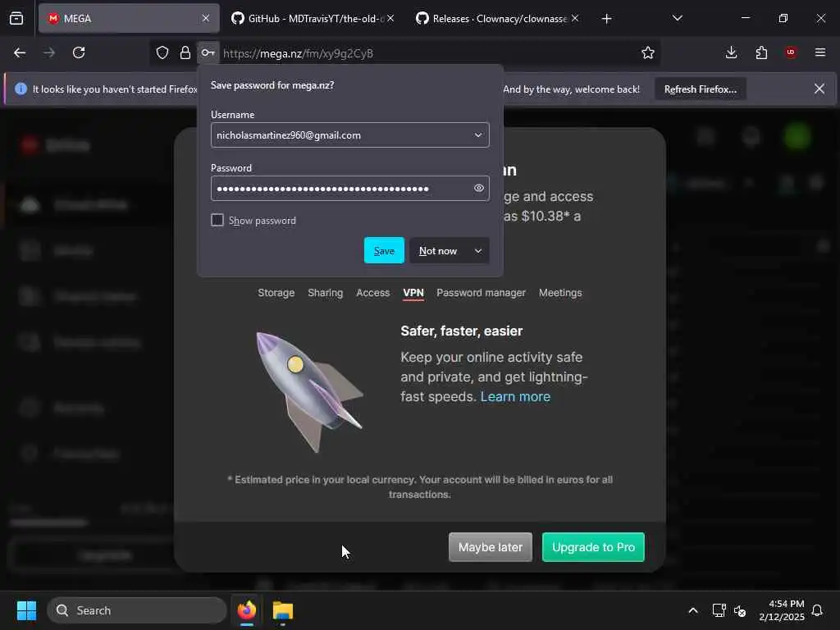Open the Downloads panel
The width and height of the screenshot is (840, 630).
(731, 52)
